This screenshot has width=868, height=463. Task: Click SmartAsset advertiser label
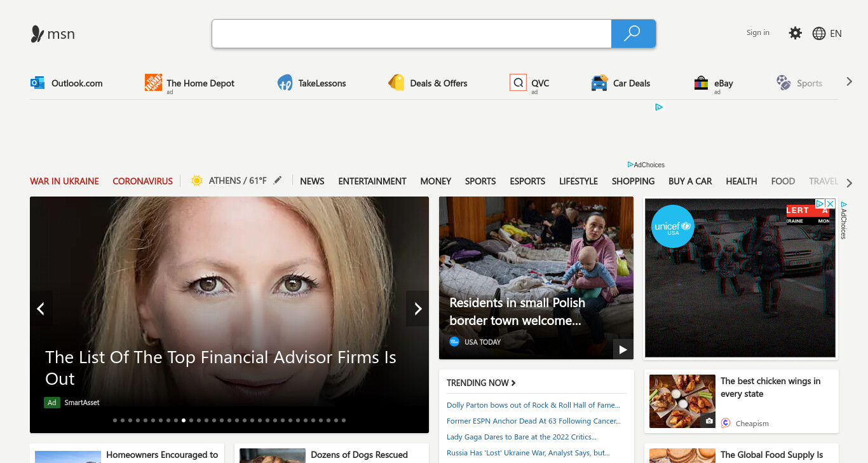click(82, 403)
